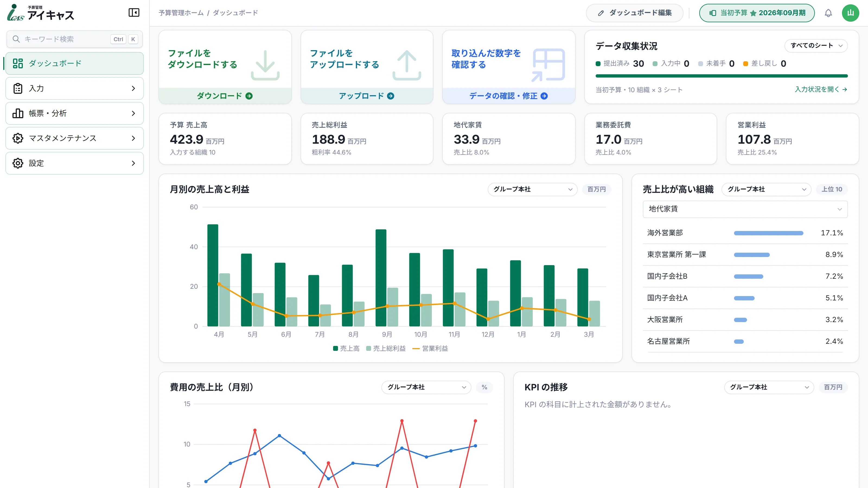Click the アップロード button
868x488 pixels.
click(x=367, y=96)
